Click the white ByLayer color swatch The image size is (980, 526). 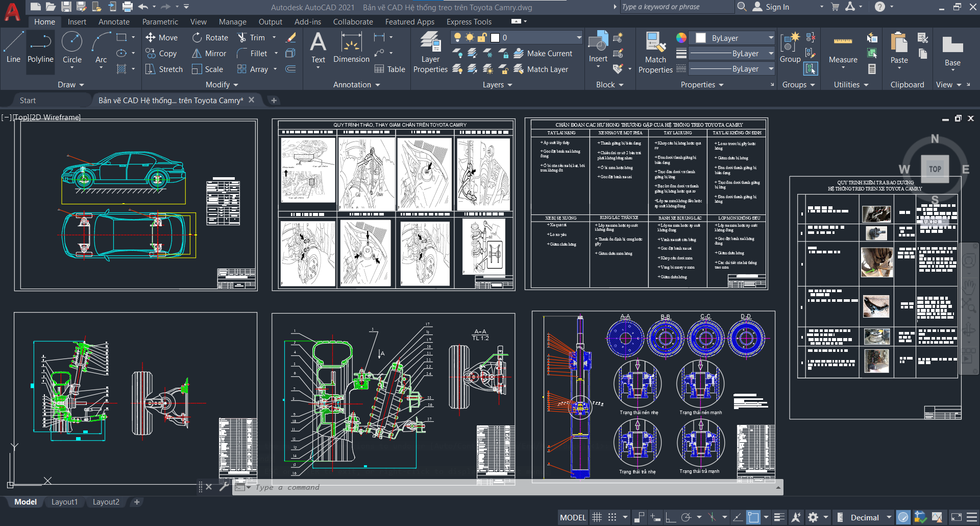point(701,38)
